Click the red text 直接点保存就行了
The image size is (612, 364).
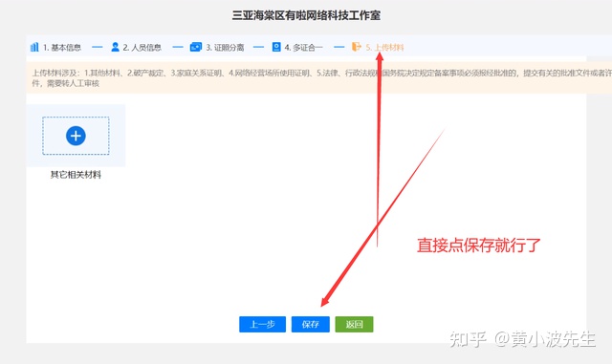(x=479, y=246)
